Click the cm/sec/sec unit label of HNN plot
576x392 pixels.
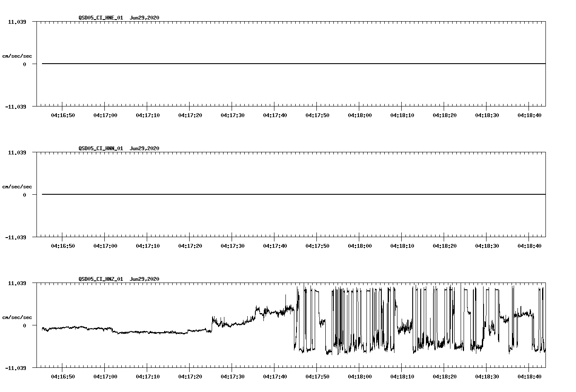tap(17, 187)
